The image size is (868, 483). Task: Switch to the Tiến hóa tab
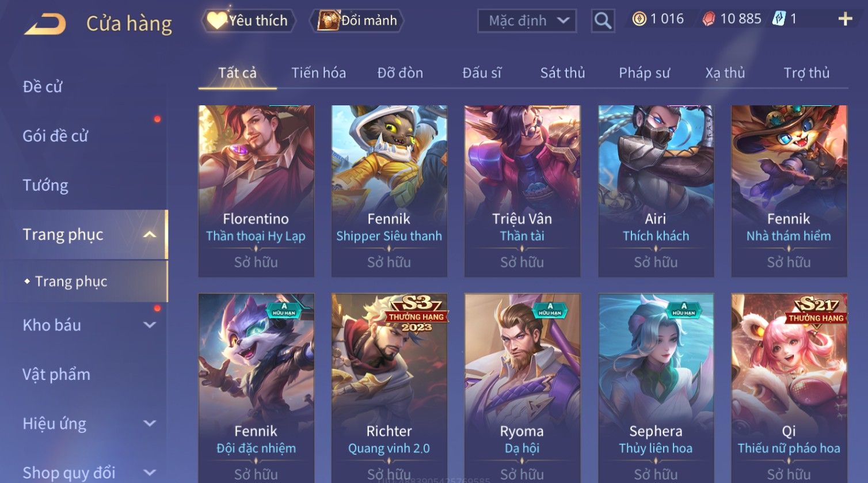(x=318, y=73)
